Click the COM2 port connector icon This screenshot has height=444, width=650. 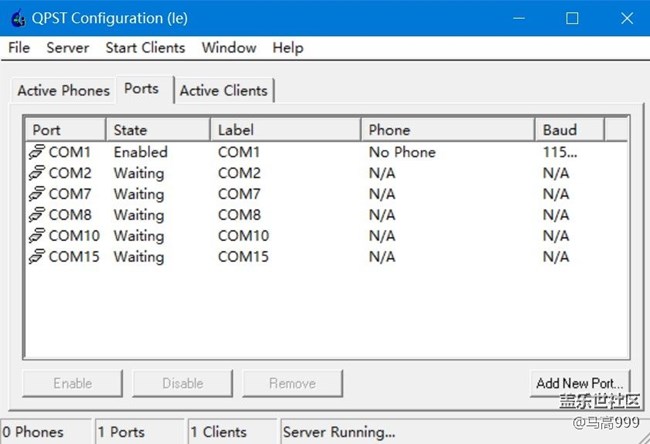[37, 173]
